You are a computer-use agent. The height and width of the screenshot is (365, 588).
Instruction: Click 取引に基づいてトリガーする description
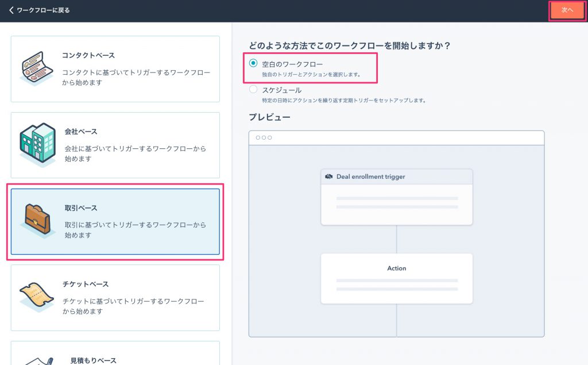pos(136,229)
